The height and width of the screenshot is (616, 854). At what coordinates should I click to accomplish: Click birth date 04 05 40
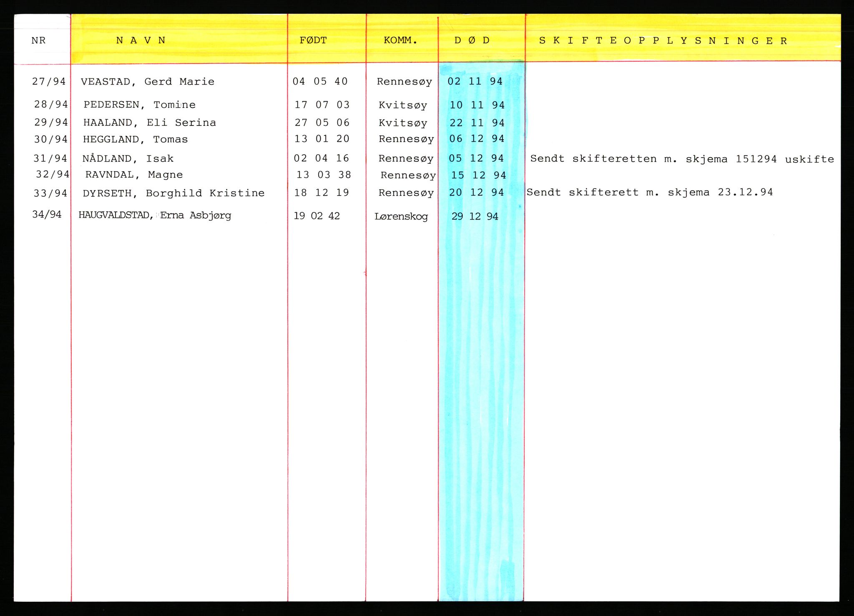click(x=320, y=81)
